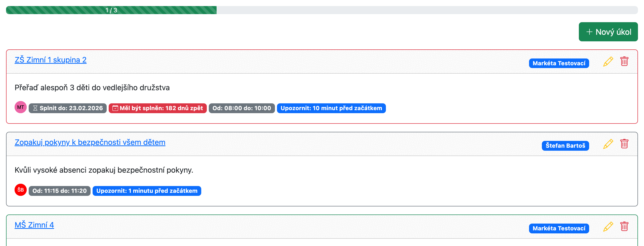
Task: Delete the Zopakuj pokyny task with the trash icon
Action: point(624,144)
